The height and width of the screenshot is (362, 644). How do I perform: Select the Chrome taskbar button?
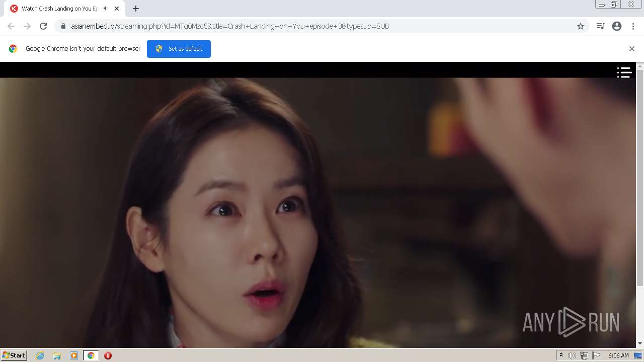click(91, 355)
